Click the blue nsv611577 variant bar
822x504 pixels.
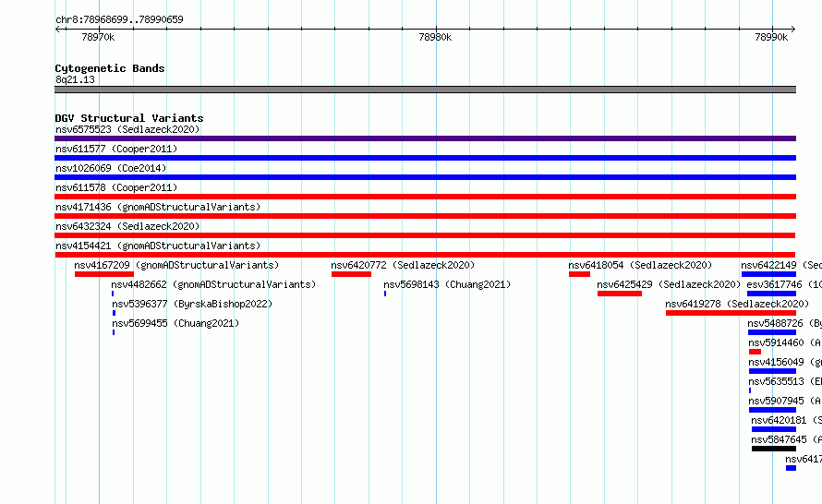point(425,158)
